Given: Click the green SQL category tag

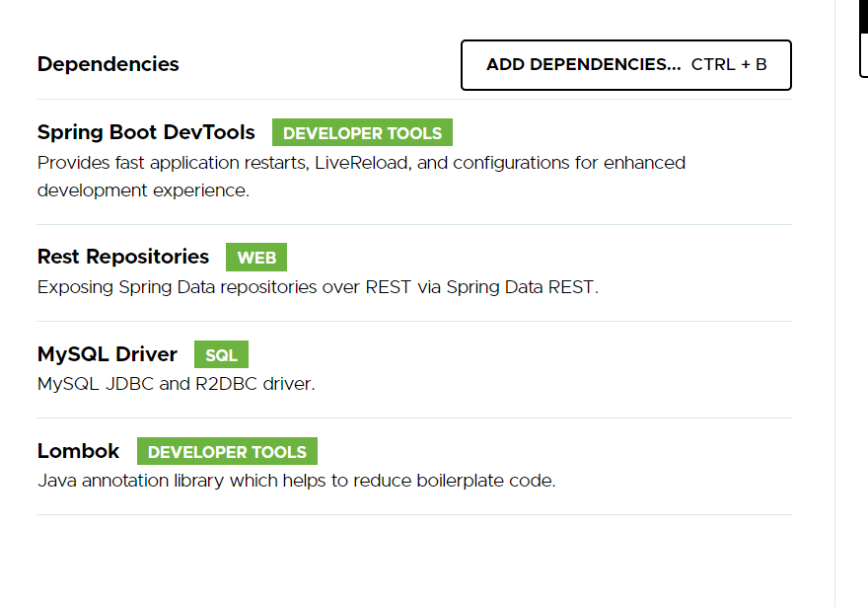Looking at the screenshot, I should coord(221,354).
